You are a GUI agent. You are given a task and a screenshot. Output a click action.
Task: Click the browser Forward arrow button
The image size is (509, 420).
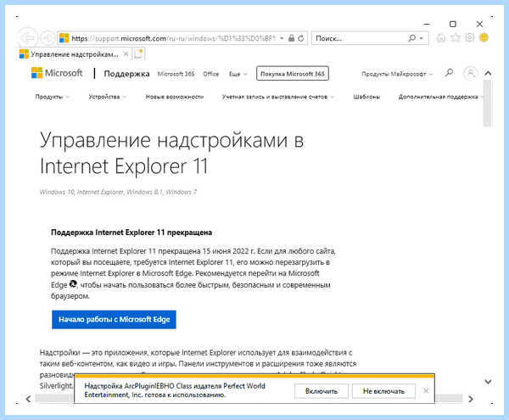(x=48, y=38)
